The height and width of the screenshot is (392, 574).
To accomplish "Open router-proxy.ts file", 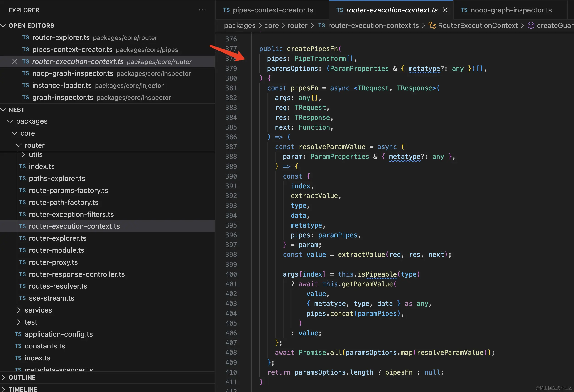I will 108,262.
